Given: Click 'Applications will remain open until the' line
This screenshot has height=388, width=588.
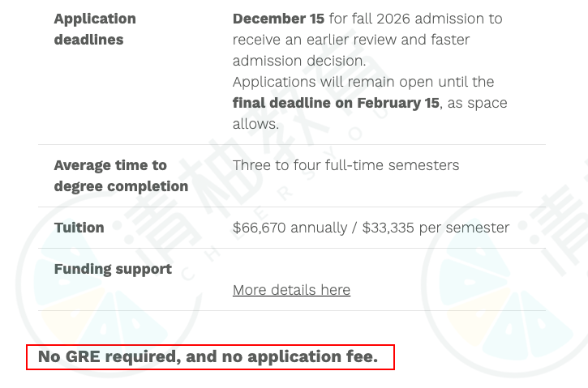Looking at the screenshot, I should coord(363,82).
